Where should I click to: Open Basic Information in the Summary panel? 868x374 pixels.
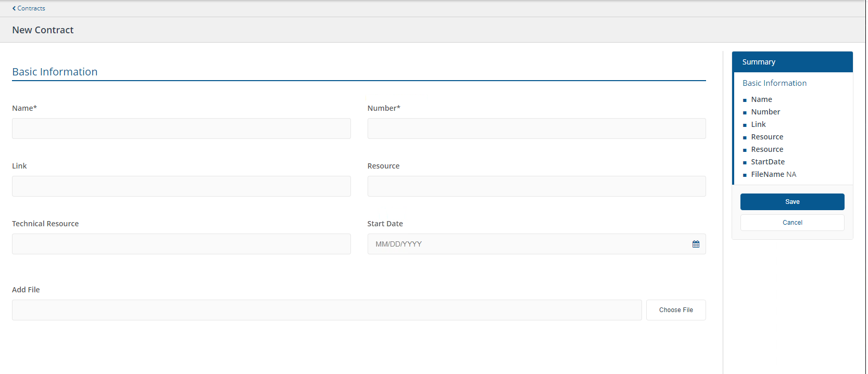(x=774, y=83)
